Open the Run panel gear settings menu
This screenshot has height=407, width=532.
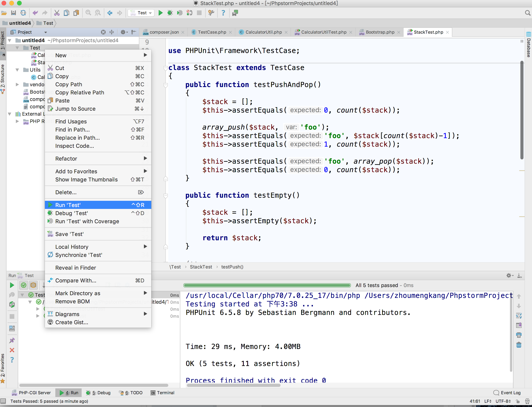(510, 275)
